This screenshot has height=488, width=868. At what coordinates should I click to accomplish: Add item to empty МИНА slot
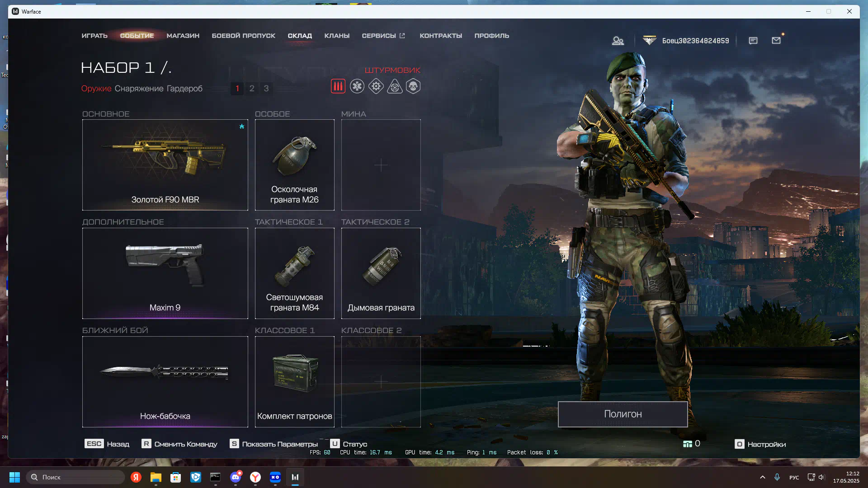(381, 165)
